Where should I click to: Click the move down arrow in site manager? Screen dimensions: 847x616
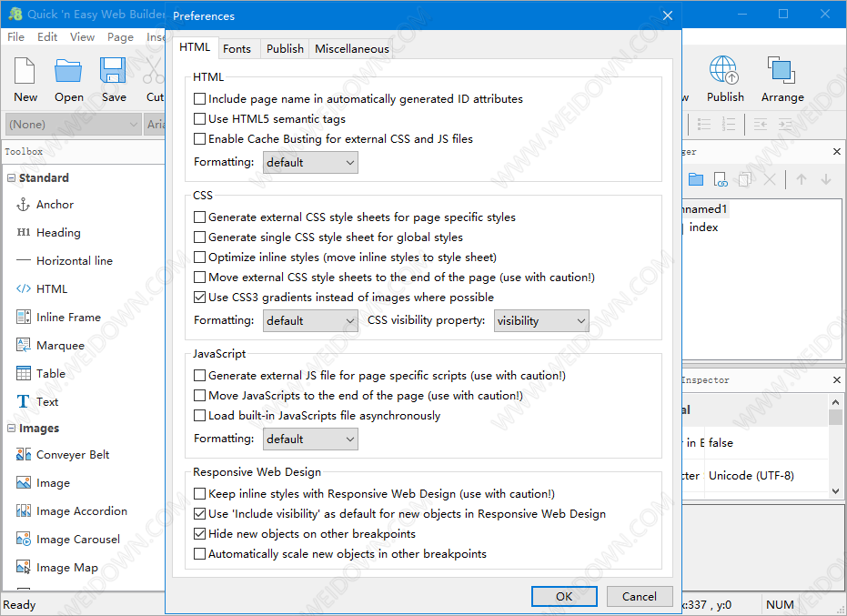pyautogui.click(x=826, y=179)
